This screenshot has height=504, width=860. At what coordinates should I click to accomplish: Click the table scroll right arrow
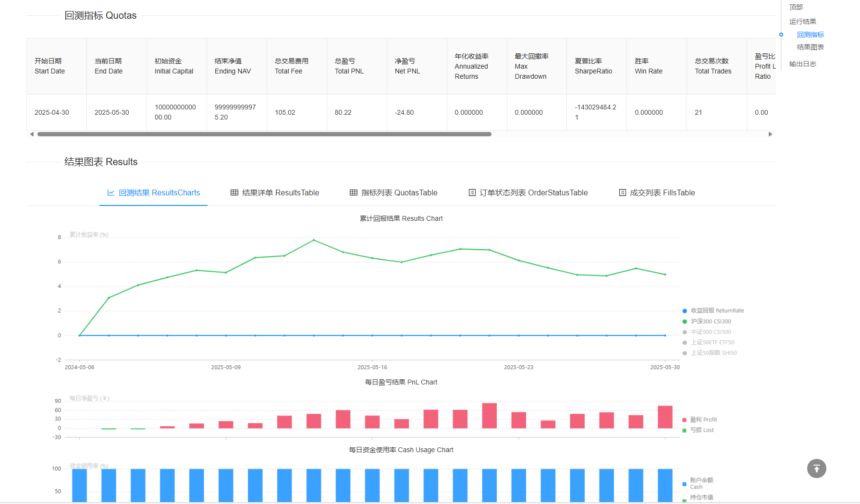[x=770, y=134]
